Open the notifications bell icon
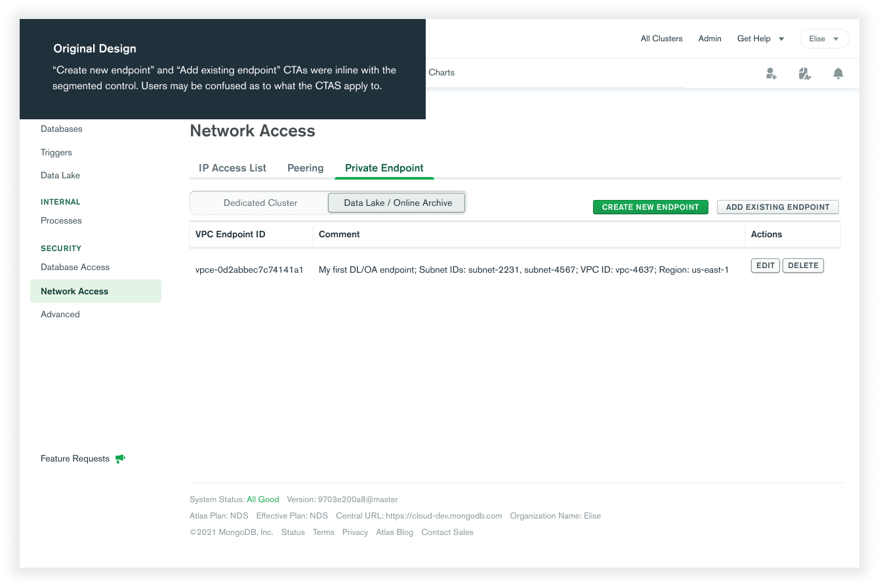Screen dimensions: 879x588 tap(838, 73)
